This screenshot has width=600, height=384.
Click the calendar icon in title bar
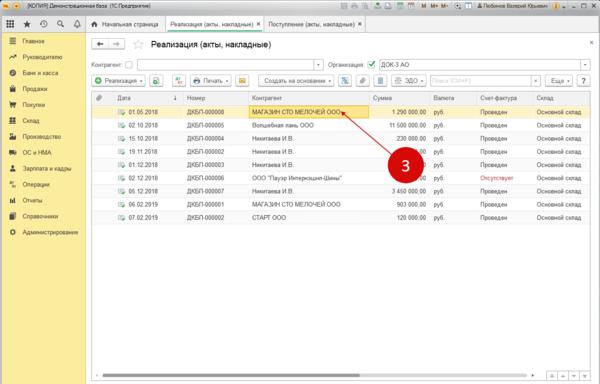click(x=411, y=6)
